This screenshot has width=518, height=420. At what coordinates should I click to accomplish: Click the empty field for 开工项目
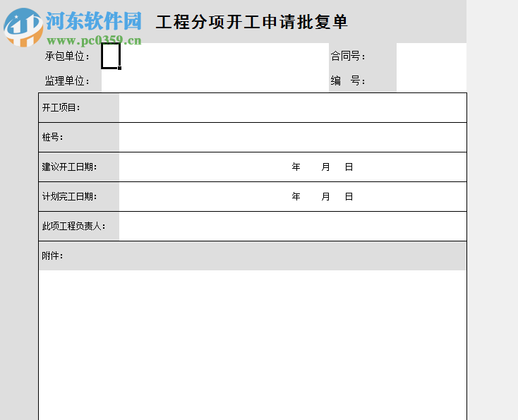click(293, 108)
